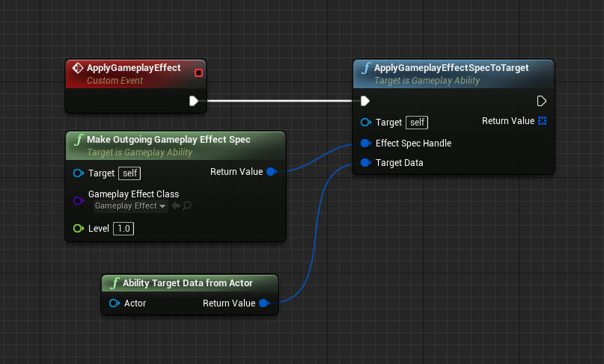Select the ApplyGameplayEffectSpecToTarget node title
The width and height of the screenshot is (604, 364).
451,68
